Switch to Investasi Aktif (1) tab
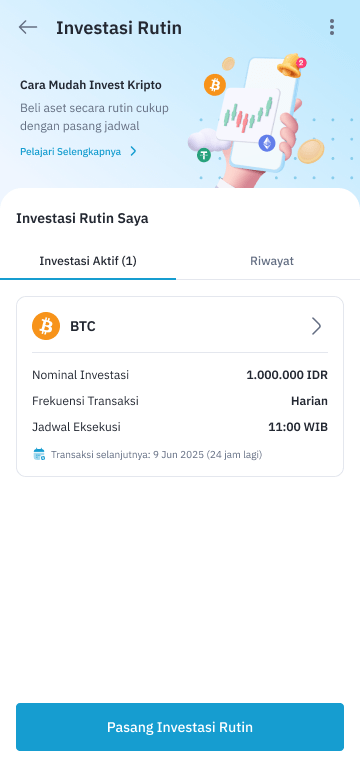360x775 pixels. (x=88, y=261)
